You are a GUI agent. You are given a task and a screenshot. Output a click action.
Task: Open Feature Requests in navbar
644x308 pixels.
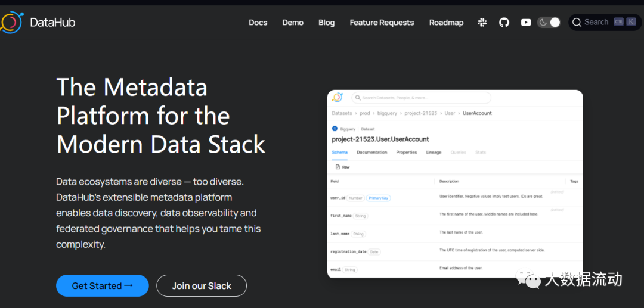(x=382, y=23)
